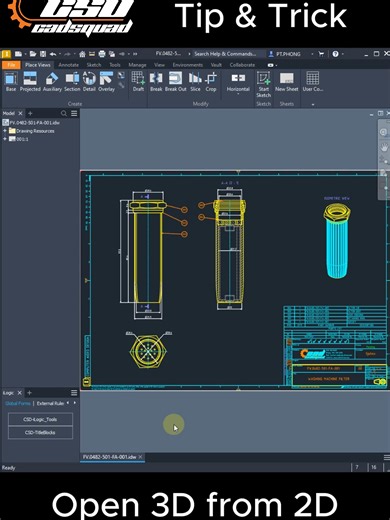390x520 pixels.
Task: Click the Save icon in quick access toolbar
Action: pyautogui.click(x=43, y=54)
